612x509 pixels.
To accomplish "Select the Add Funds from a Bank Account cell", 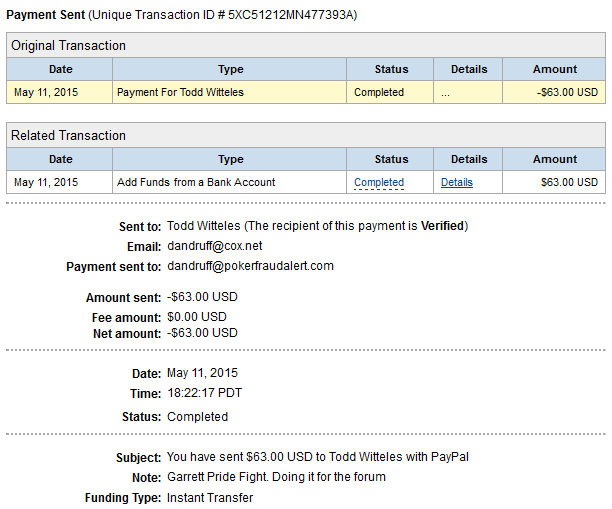I will click(196, 182).
